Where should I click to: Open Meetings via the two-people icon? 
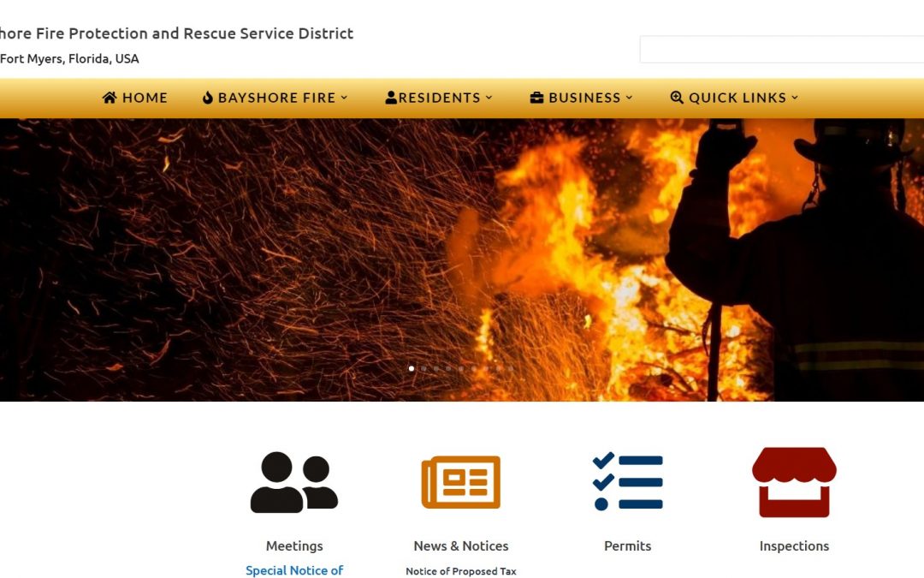coord(294,482)
